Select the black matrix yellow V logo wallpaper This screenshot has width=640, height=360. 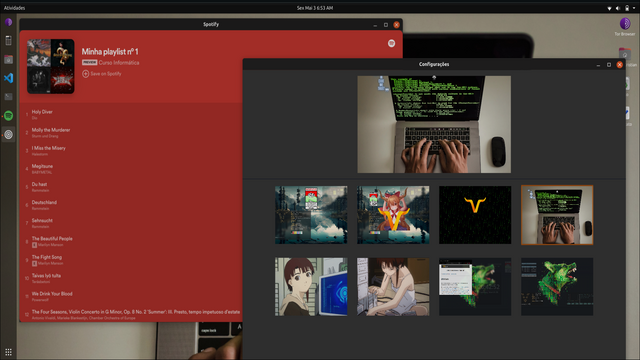pyautogui.click(x=475, y=215)
